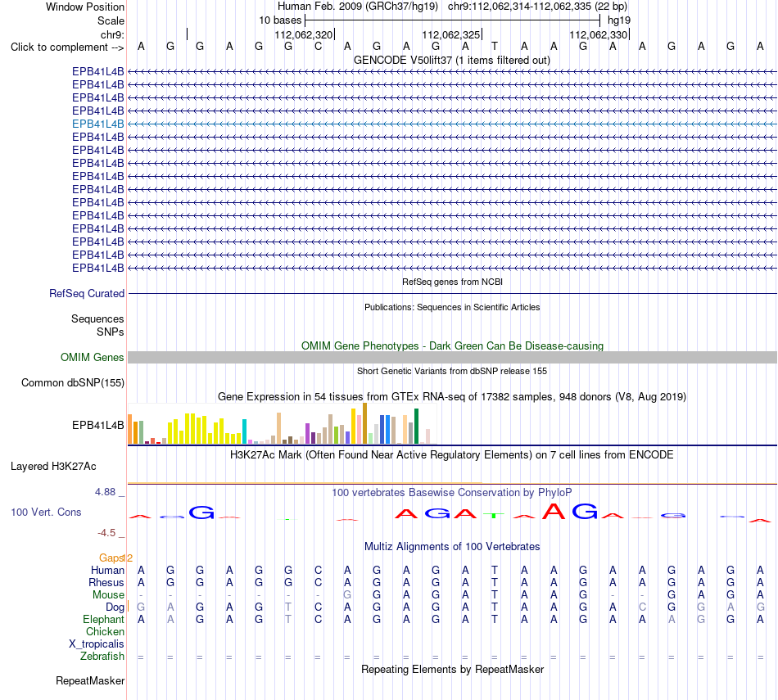Select the light-blue highlighted EPB41L4B transcript label
778x700 pixels.
point(97,124)
